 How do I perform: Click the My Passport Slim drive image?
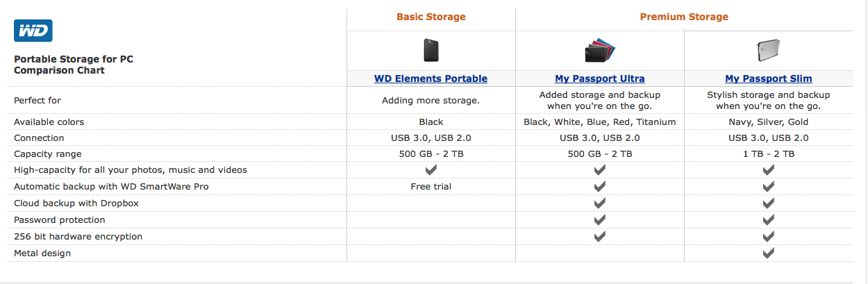point(768,51)
